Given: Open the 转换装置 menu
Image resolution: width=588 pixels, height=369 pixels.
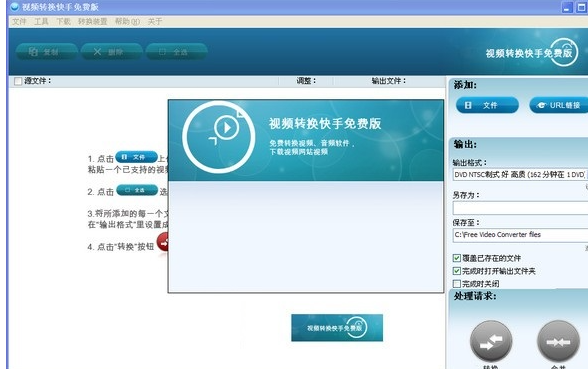Looking at the screenshot, I should click(x=93, y=21).
